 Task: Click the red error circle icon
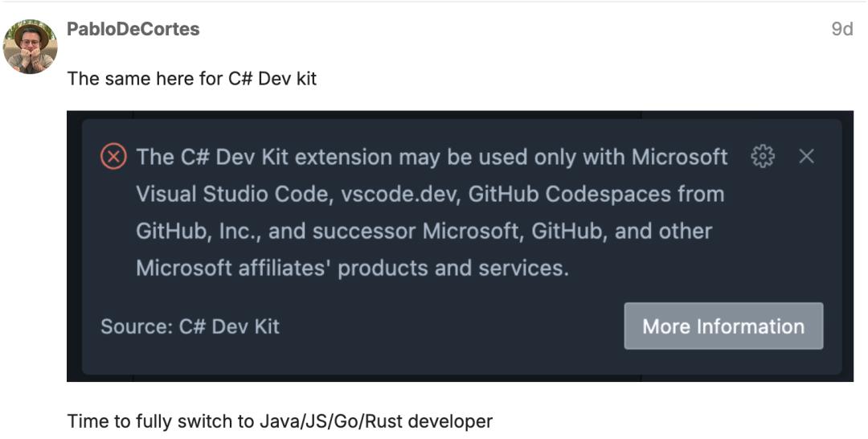tap(113, 157)
